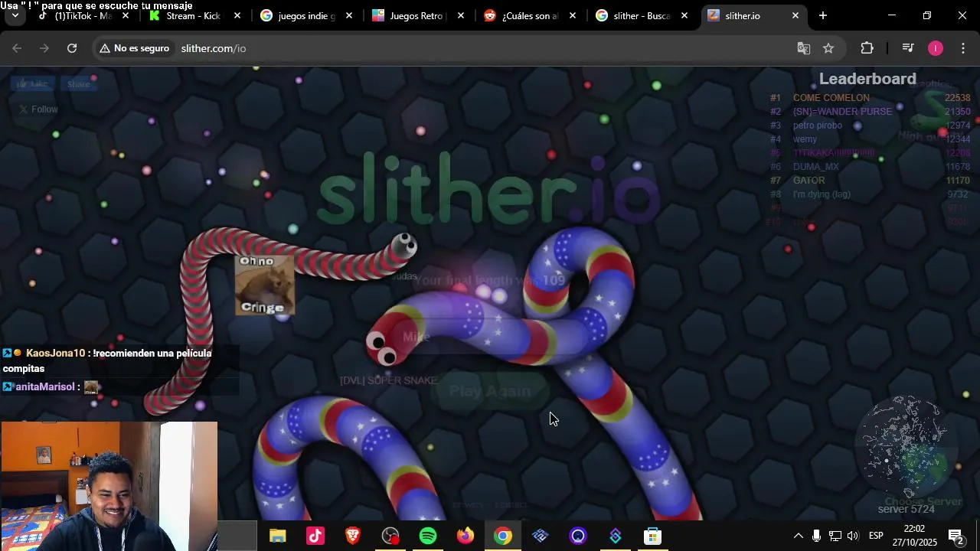The height and width of the screenshot is (551, 980).
Task: Open the volume speaker tray icon
Action: click(x=853, y=536)
